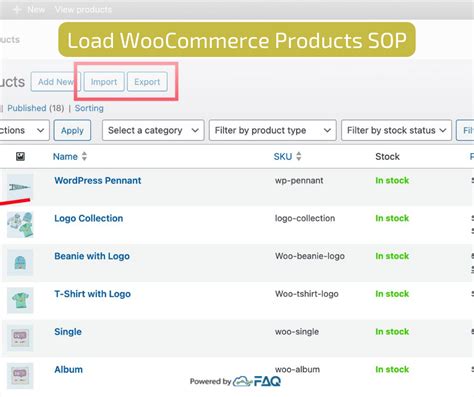Open the Filter by stock status dropdown
The width and height of the screenshot is (474, 397).
(x=396, y=130)
